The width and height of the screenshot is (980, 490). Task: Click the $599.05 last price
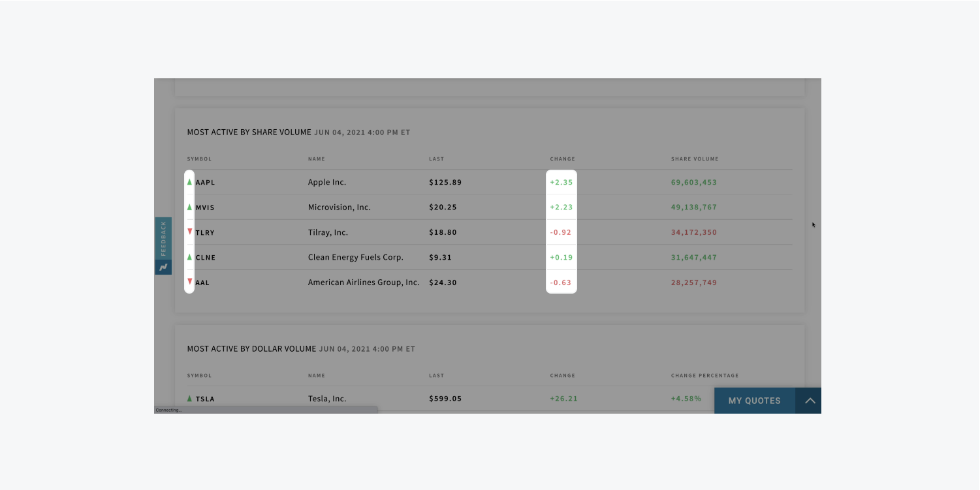pyautogui.click(x=445, y=399)
